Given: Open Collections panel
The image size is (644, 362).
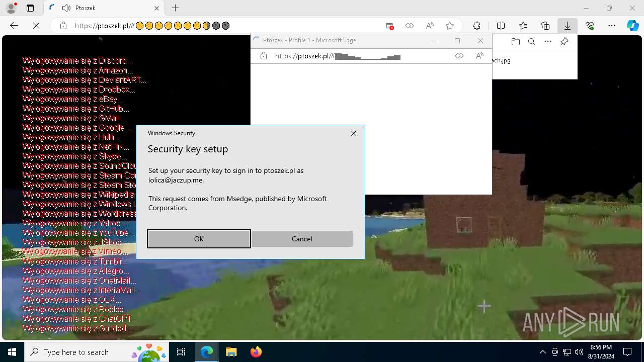Looking at the screenshot, I should coord(545,26).
